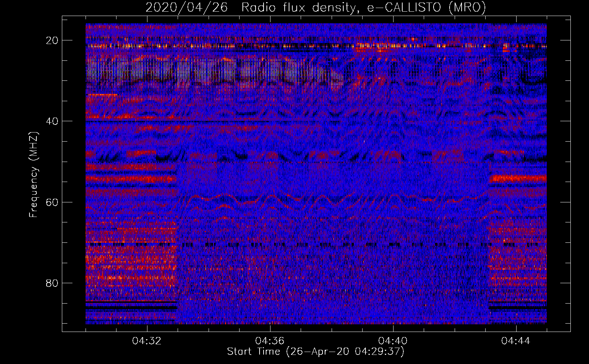Viewport: 589px width, 364px height.
Task: Click the 'Start Time (26-Apr-20 04:29:37)' axis label
Action: click(316, 352)
